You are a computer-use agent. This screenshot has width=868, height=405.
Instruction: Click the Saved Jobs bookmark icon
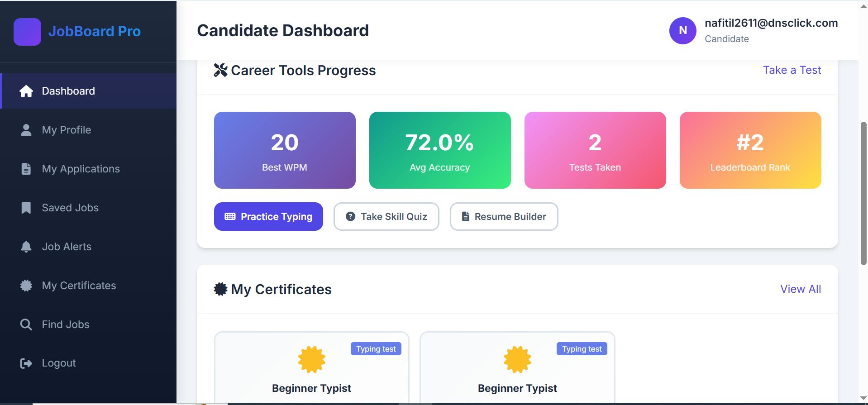pyautogui.click(x=26, y=208)
